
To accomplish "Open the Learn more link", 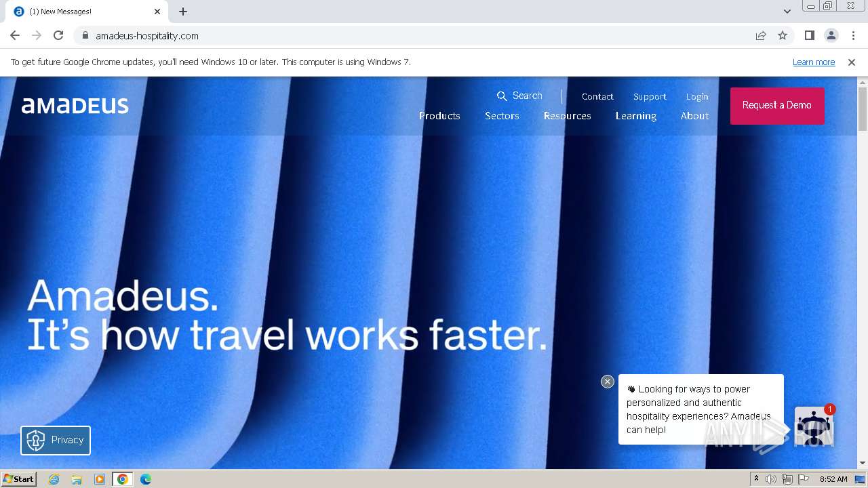I will click(814, 62).
